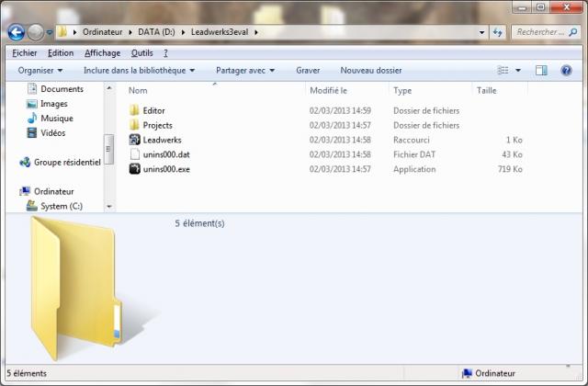Click the Back navigation arrow button
This screenshot has height=386, width=588.
pos(16,32)
